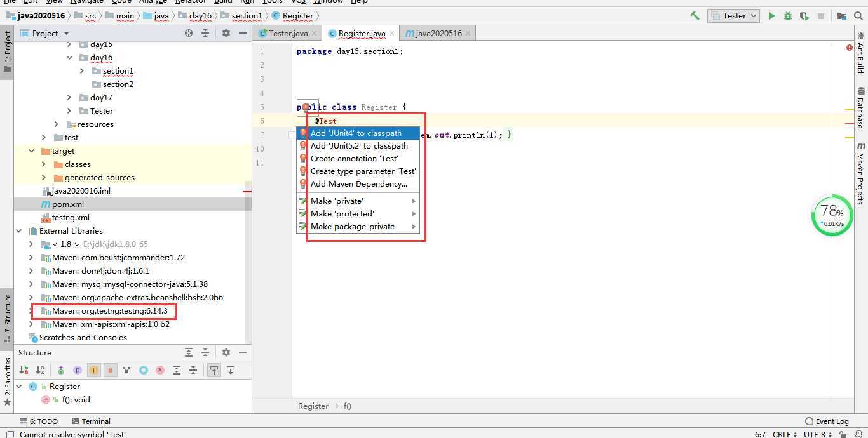This screenshot has width=868, height=438.
Task: Click the day16 breadcrumb in navigation bar
Action: coord(195,15)
